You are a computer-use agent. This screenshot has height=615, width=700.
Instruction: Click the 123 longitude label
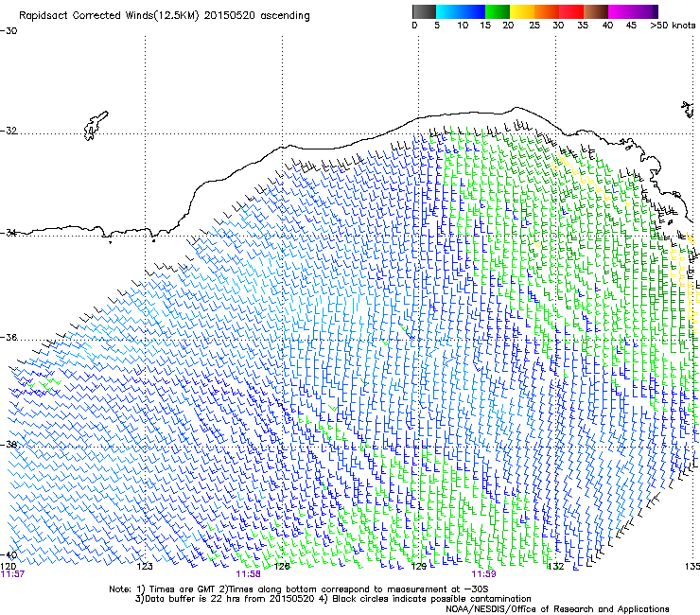click(x=145, y=567)
